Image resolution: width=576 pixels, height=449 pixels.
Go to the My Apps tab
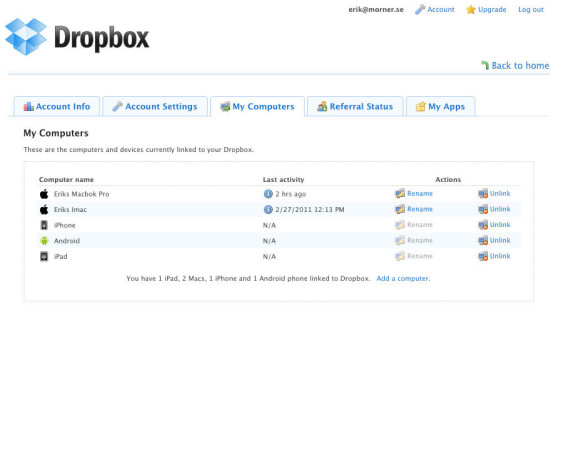click(440, 107)
